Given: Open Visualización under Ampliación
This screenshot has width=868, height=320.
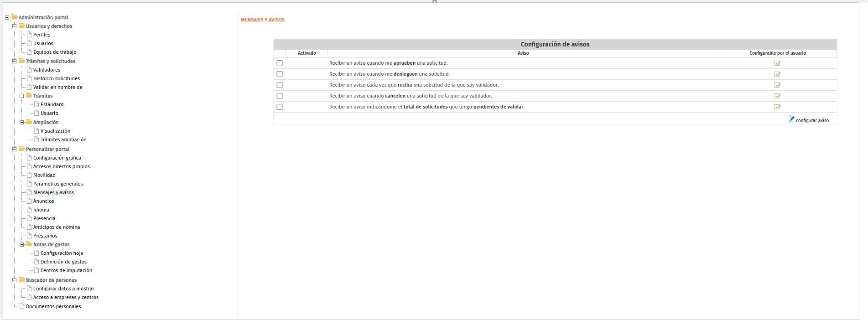Looking at the screenshot, I should tap(55, 131).
